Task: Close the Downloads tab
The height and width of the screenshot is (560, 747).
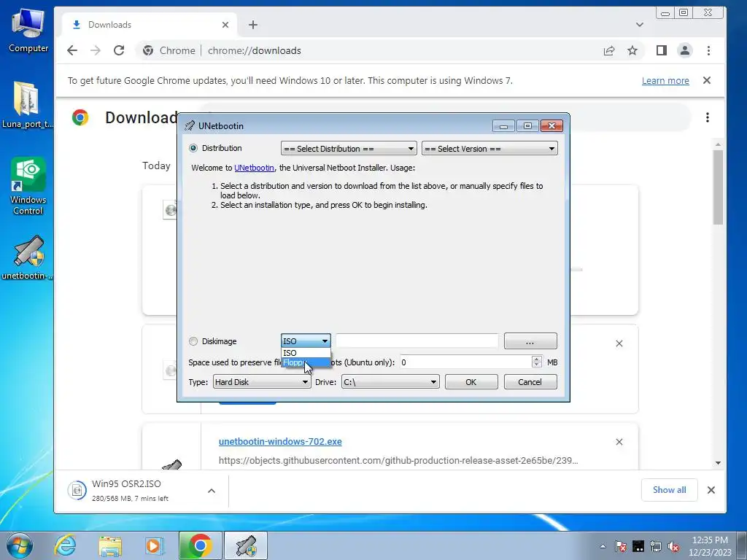Action: (225, 25)
